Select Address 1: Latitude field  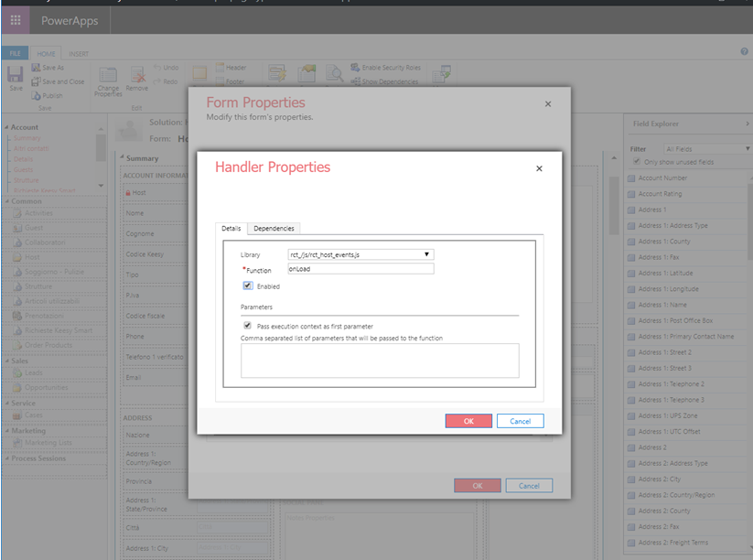(665, 273)
